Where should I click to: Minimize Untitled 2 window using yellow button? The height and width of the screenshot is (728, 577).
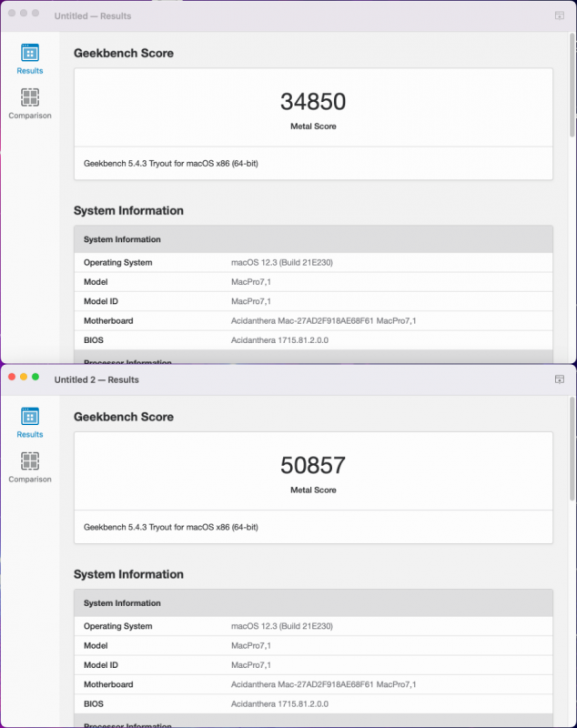(x=24, y=377)
